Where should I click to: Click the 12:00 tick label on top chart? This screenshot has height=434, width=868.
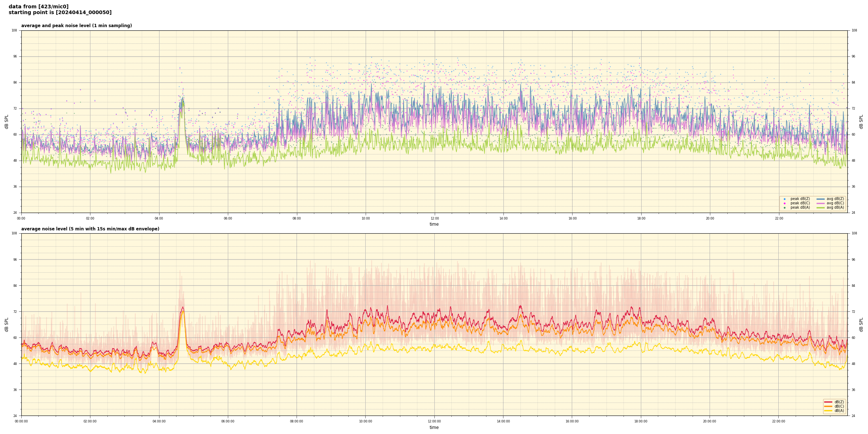434,218
